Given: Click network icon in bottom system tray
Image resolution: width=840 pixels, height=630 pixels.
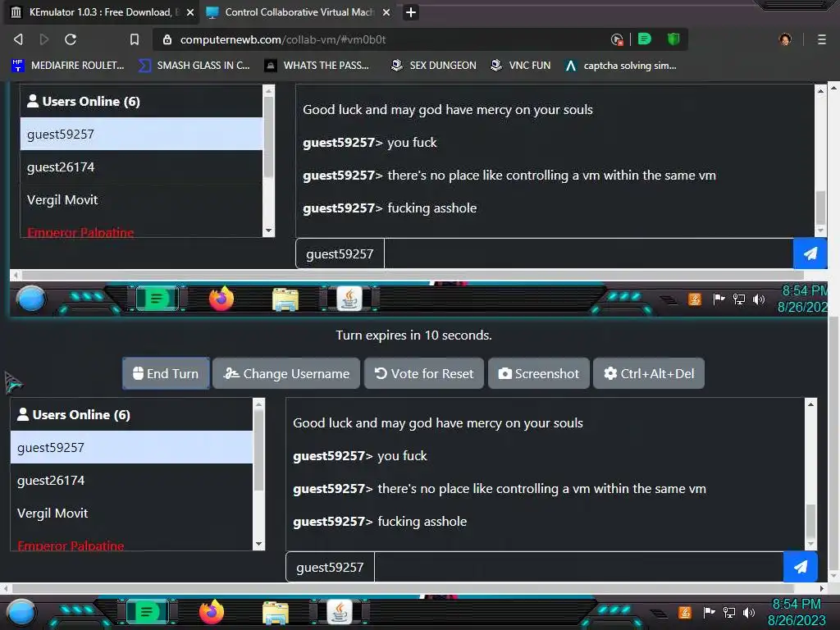Looking at the screenshot, I should [x=729, y=612].
